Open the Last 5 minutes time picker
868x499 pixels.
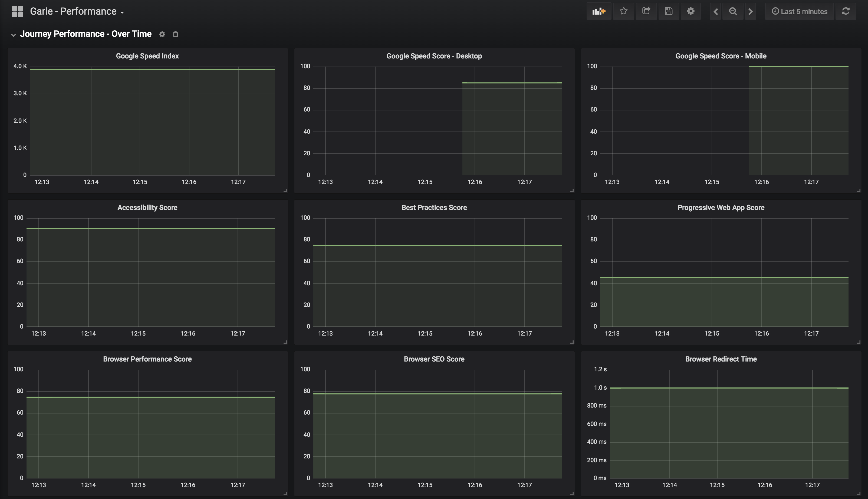tap(799, 11)
